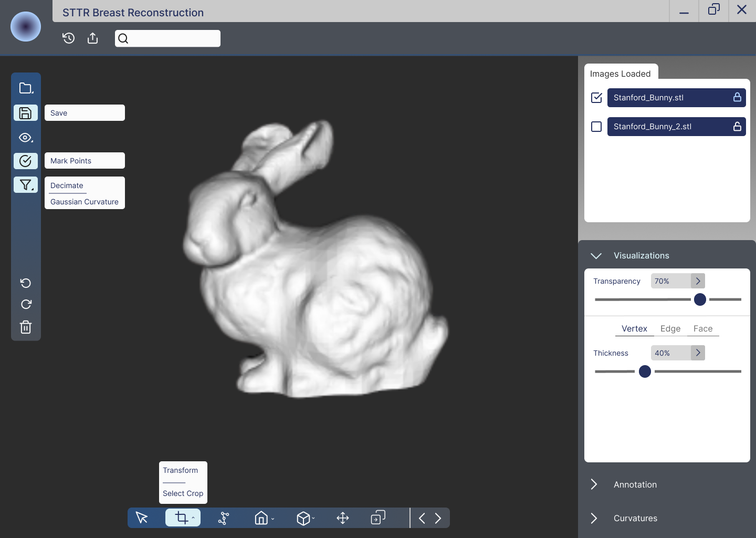This screenshot has height=538, width=756.
Task: Click the export share icon
Action: [x=93, y=38]
